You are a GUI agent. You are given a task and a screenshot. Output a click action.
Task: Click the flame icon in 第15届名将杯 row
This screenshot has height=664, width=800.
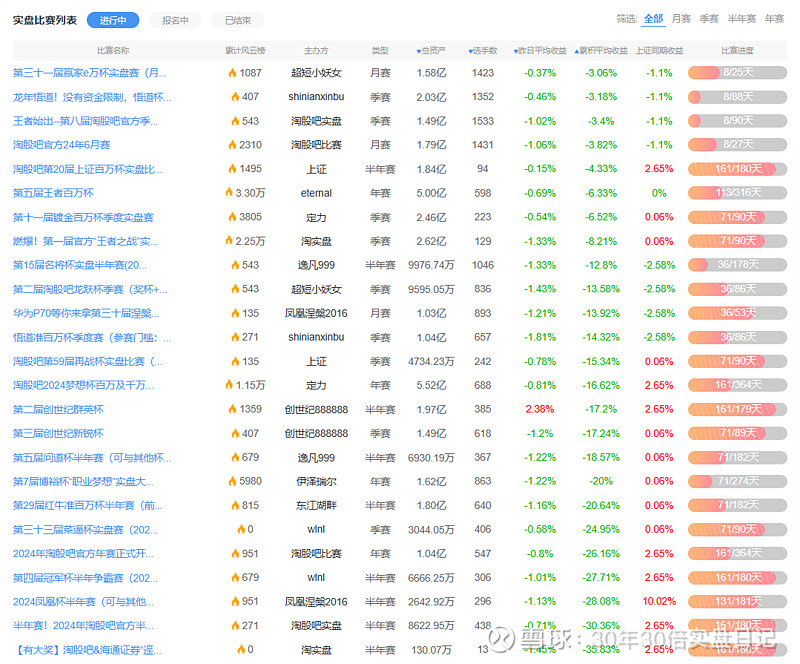[x=235, y=265]
